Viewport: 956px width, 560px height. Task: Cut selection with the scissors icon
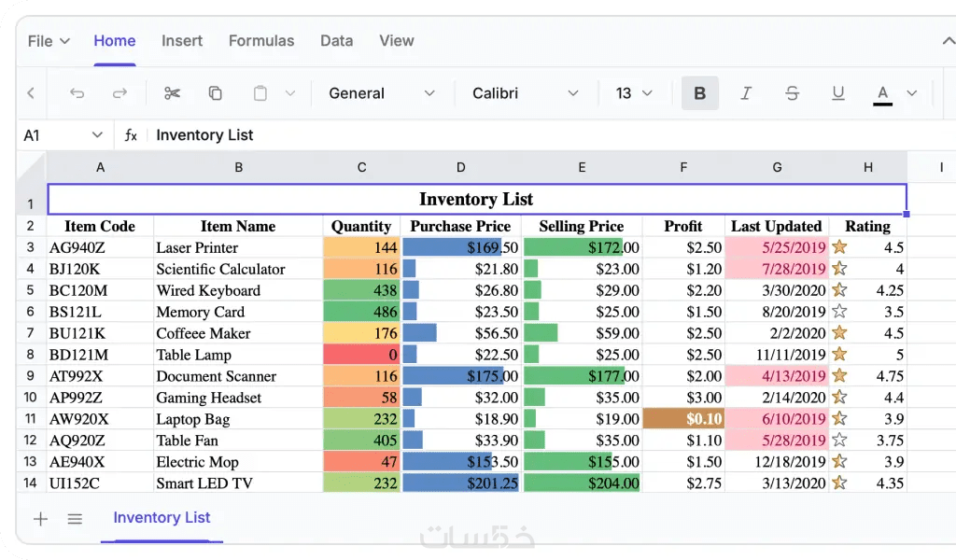[x=172, y=93]
